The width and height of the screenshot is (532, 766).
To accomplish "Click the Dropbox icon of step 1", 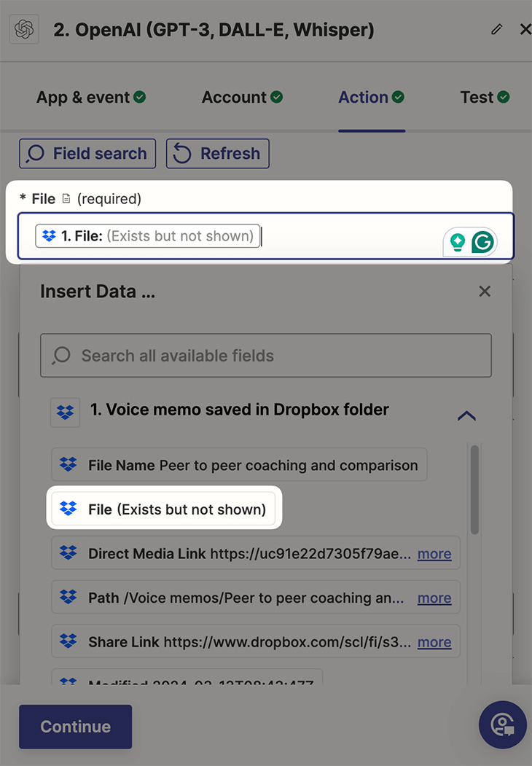I will [65, 413].
